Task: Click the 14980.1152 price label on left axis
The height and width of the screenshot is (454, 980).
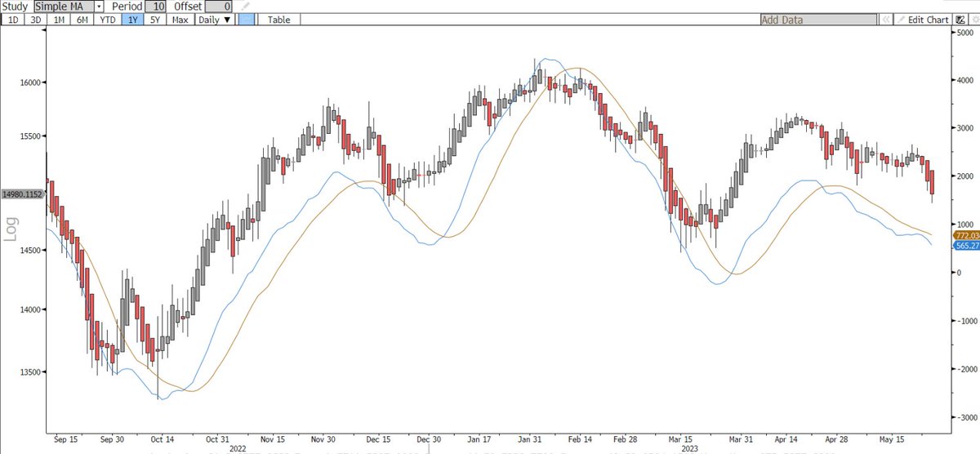Action: click(x=22, y=194)
